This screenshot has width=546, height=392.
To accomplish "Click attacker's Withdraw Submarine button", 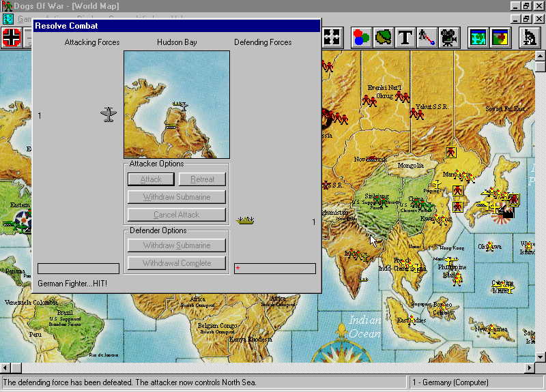I will pos(177,197).
